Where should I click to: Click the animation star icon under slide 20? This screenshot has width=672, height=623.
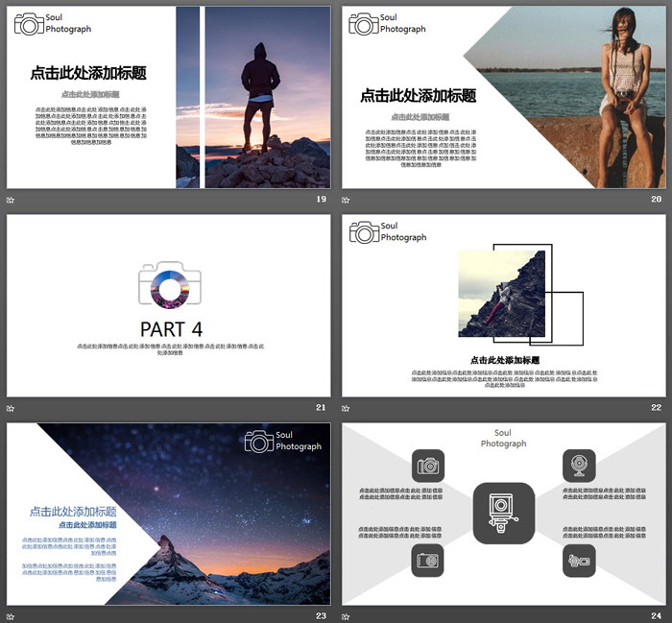346,200
